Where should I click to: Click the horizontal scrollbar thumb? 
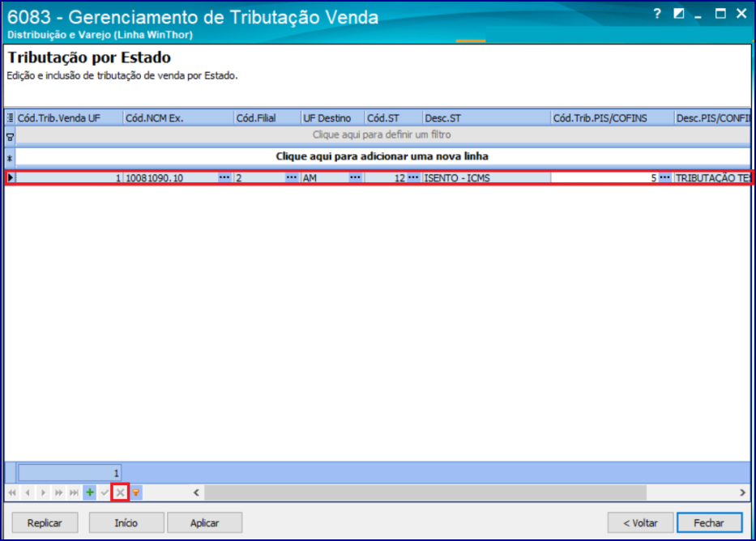click(x=425, y=492)
